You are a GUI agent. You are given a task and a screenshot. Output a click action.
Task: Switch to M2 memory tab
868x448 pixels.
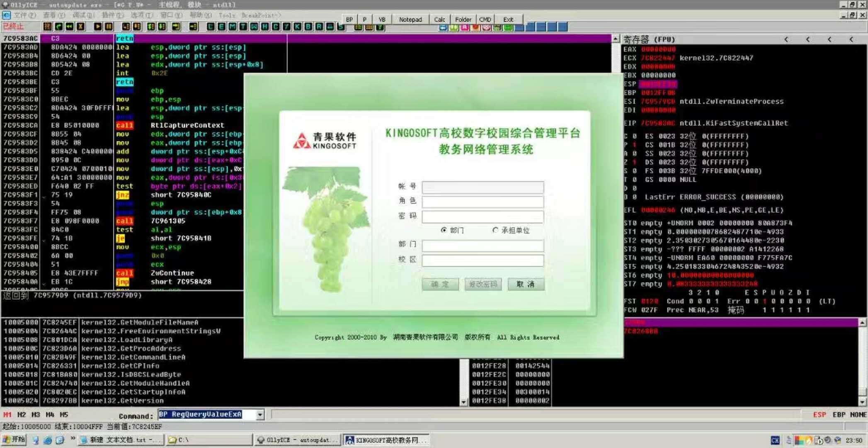point(22,414)
